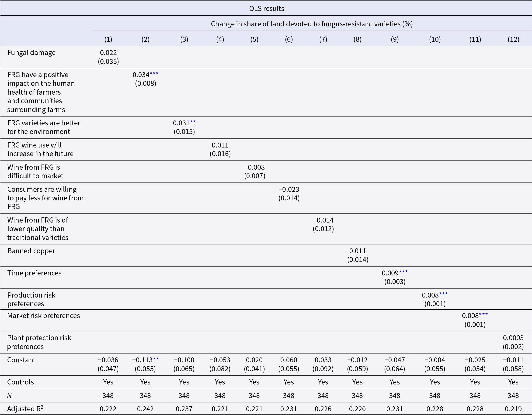Click the OLS results table title
The height and width of the screenshot is (415, 532).
pyautogui.click(x=267, y=9)
